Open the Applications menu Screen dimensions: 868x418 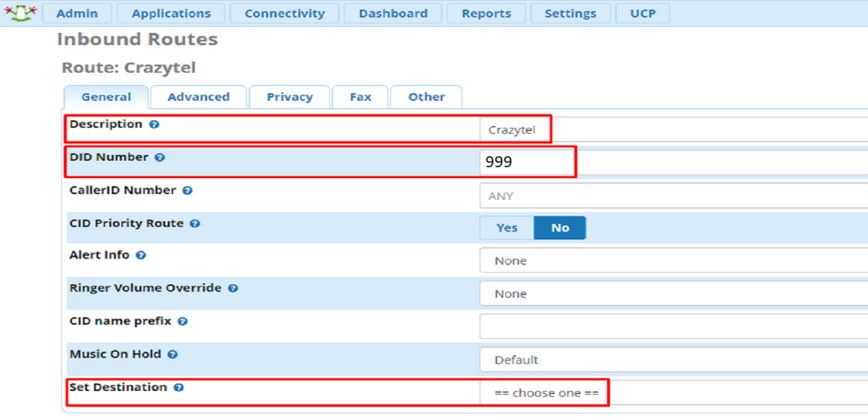point(171,14)
